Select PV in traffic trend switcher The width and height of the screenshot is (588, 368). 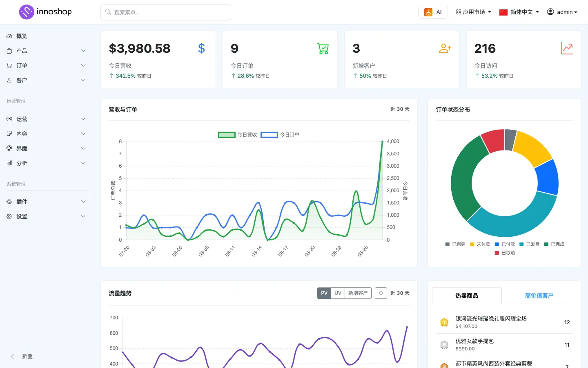pos(324,293)
